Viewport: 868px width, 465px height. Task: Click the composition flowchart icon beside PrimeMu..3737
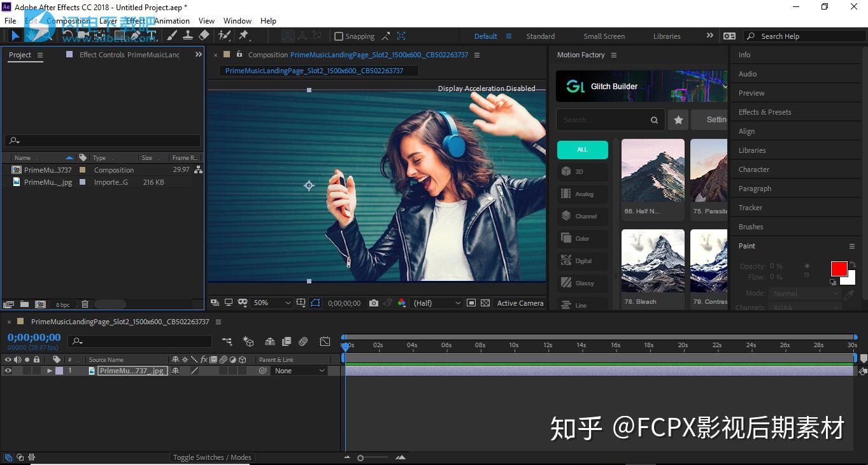point(198,169)
